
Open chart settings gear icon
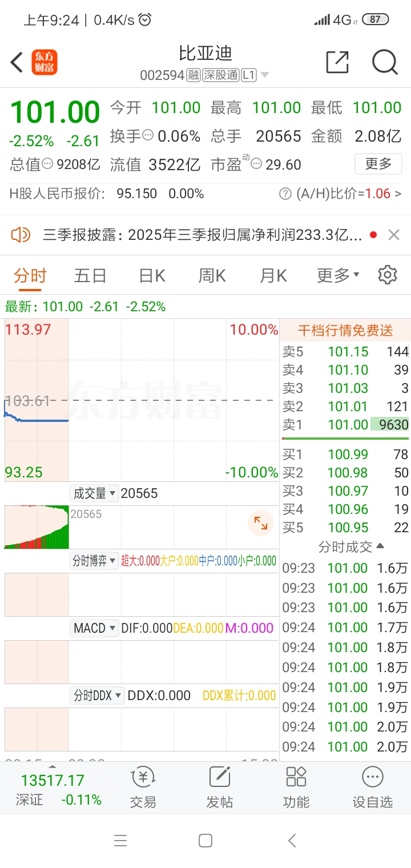[388, 275]
